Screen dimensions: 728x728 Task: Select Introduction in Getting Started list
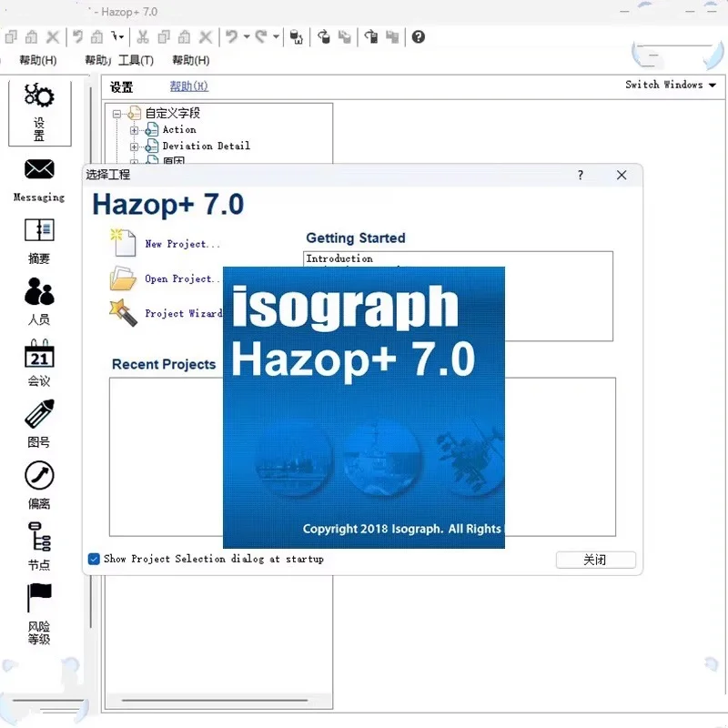coord(339,258)
